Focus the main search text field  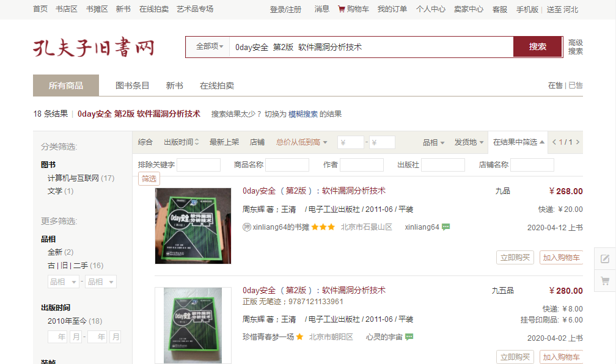point(372,47)
